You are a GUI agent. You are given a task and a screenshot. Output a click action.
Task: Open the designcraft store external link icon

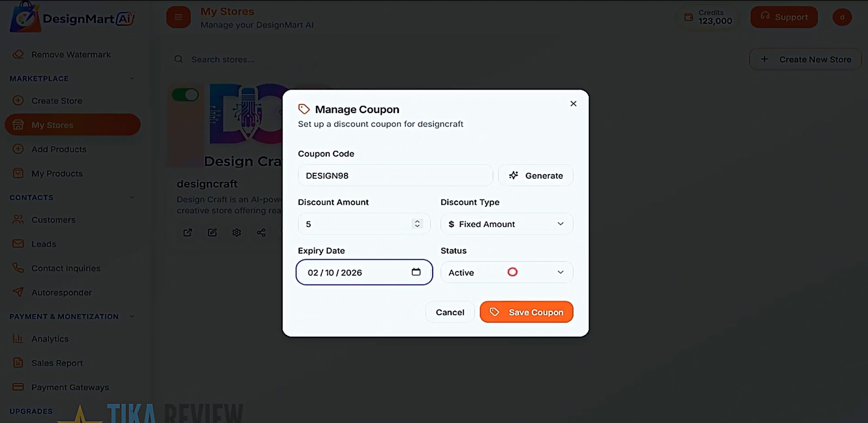pyautogui.click(x=187, y=233)
